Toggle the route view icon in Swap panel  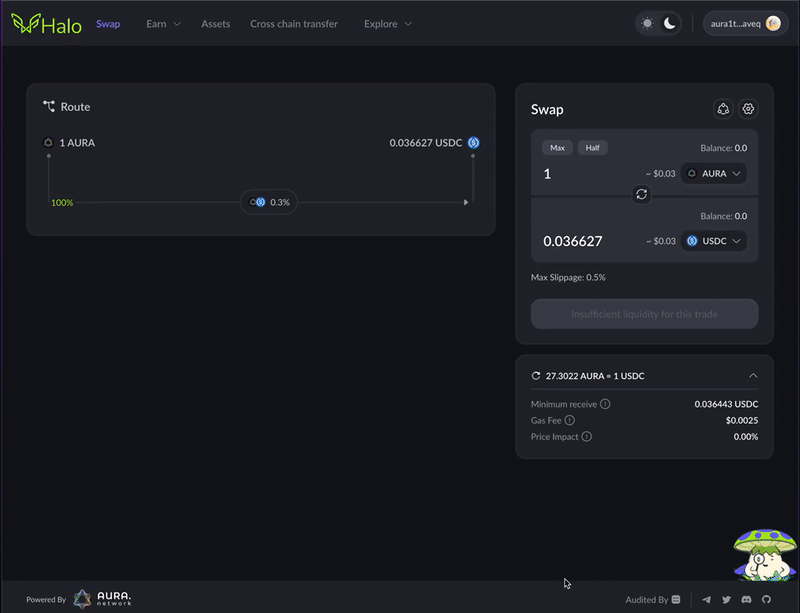click(x=723, y=109)
